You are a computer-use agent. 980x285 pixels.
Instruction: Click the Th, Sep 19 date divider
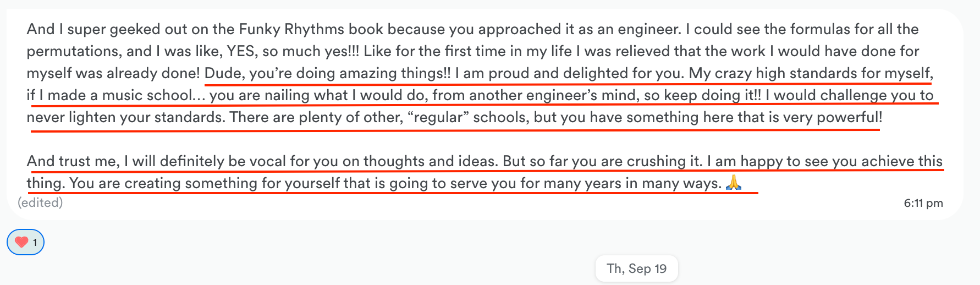pyautogui.click(x=636, y=268)
